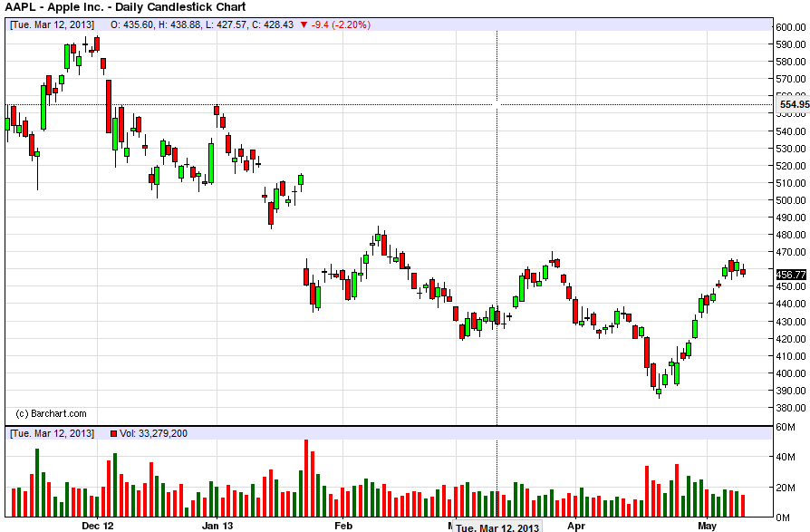Click the 0M volume axis label
The image size is (810, 532).
(782, 517)
